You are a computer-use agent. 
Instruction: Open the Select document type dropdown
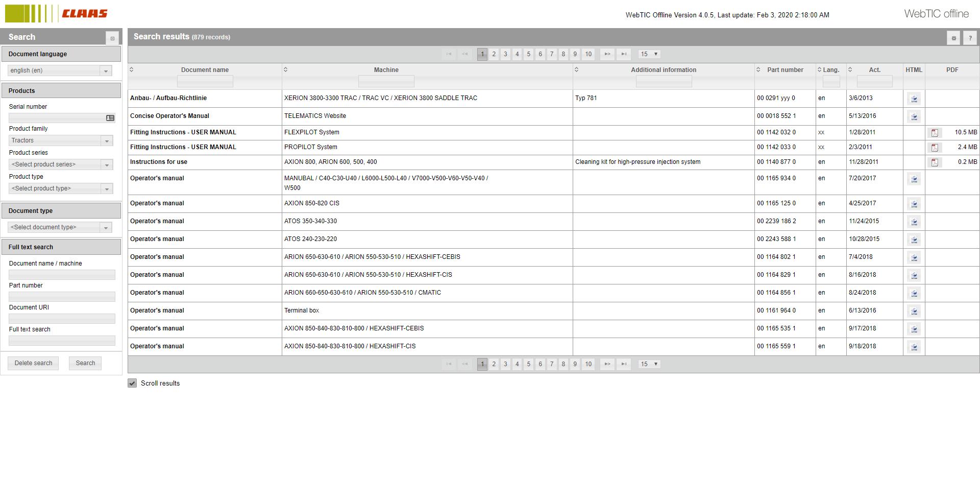[106, 227]
